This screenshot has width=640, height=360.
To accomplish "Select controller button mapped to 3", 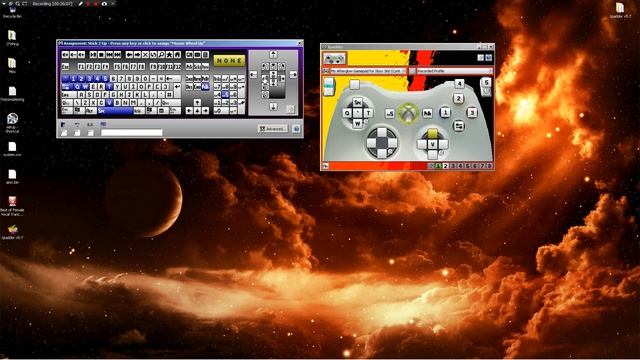I will (472, 112).
